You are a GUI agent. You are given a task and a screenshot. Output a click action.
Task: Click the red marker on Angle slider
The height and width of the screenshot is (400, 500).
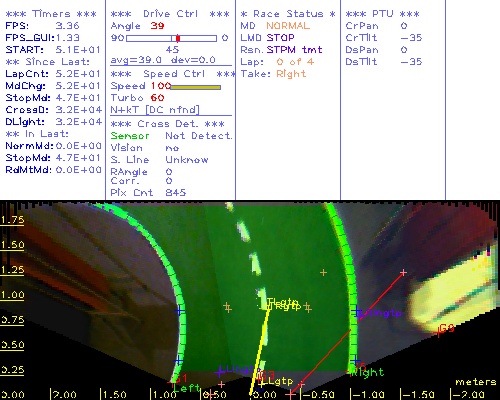(x=178, y=38)
